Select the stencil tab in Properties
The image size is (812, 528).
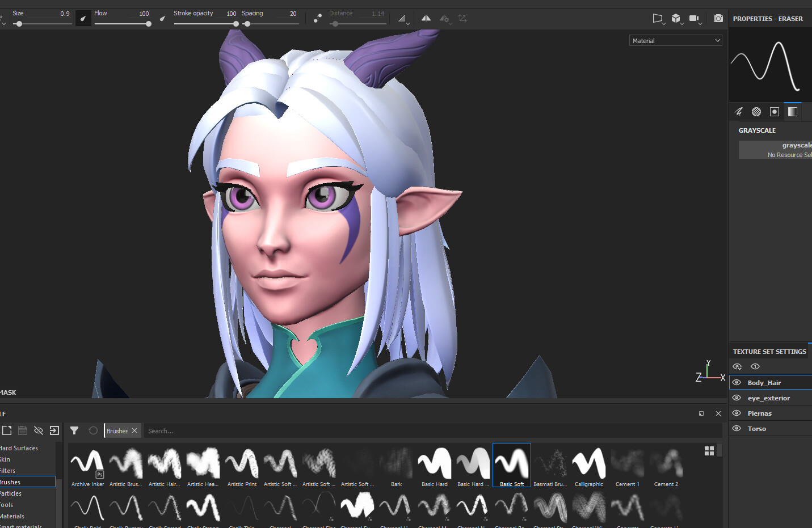click(774, 111)
